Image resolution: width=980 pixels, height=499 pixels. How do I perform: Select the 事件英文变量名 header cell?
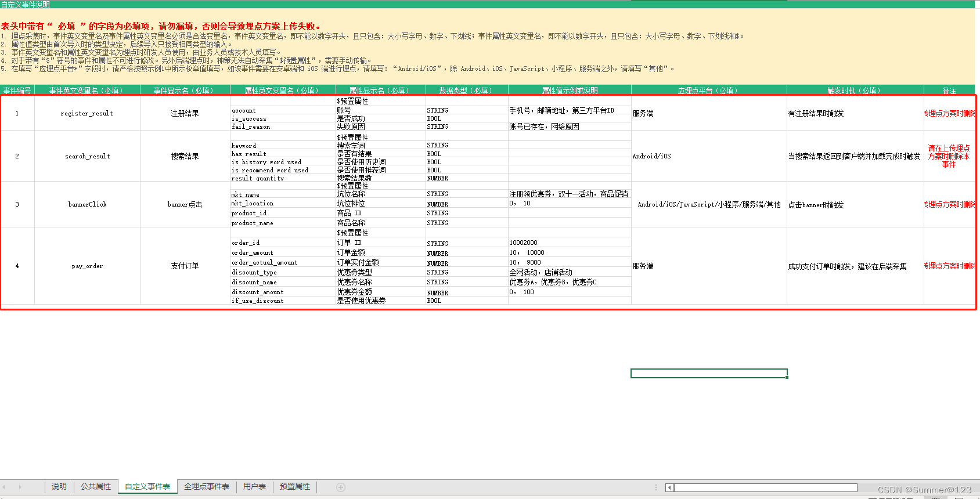click(87, 90)
